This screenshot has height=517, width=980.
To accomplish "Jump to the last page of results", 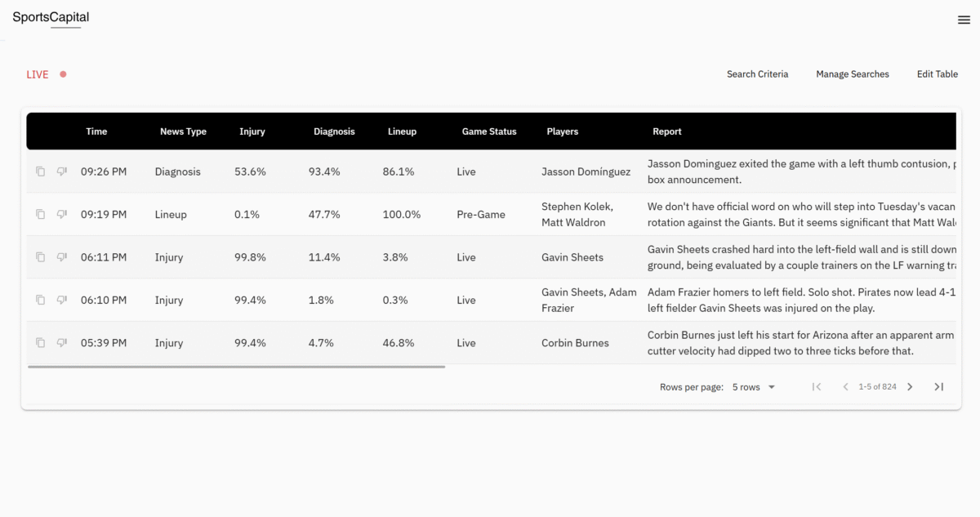I will (939, 387).
